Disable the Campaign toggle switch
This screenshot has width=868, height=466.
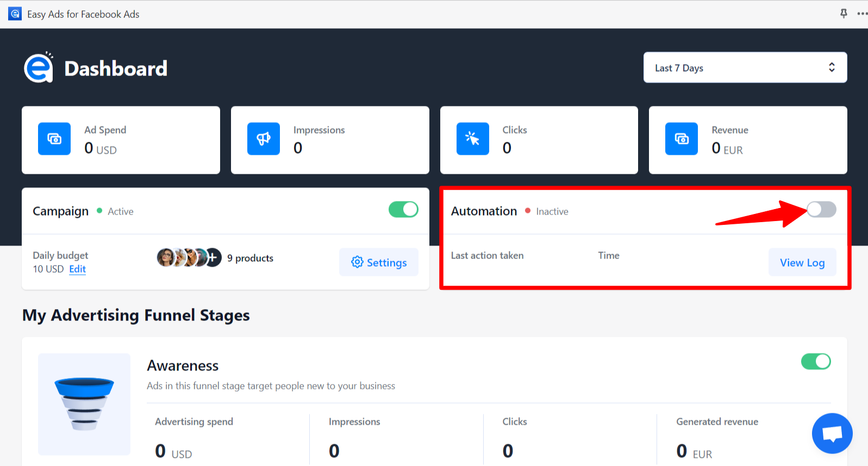click(403, 210)
